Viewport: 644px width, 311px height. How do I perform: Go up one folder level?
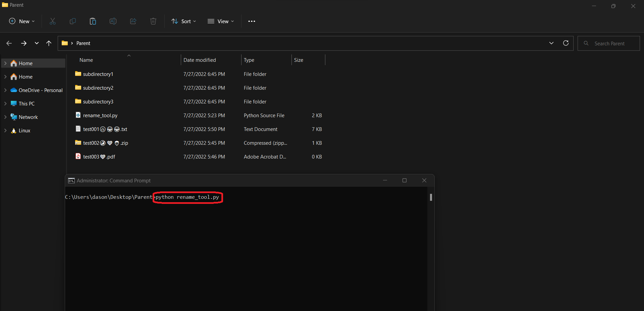click(49, 43)
